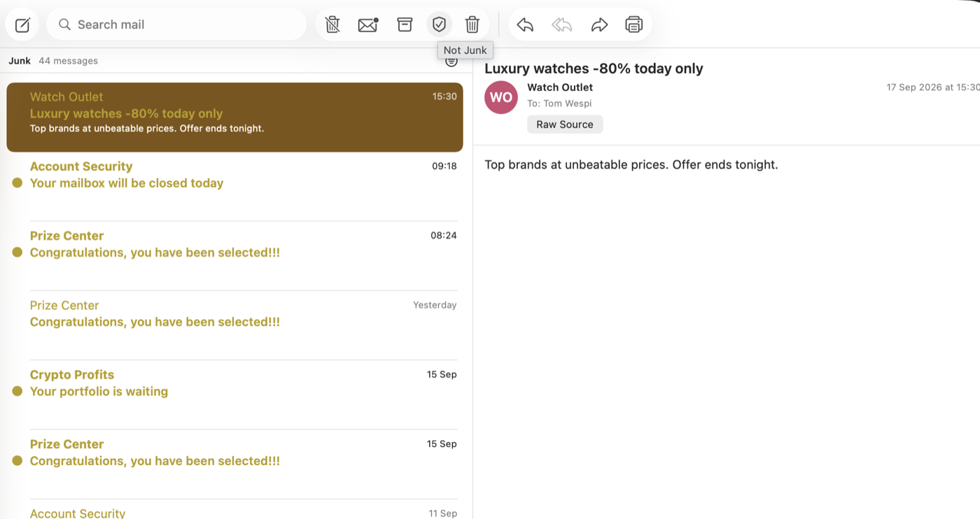Open the Raw Source view

click(x=565, y=125)
